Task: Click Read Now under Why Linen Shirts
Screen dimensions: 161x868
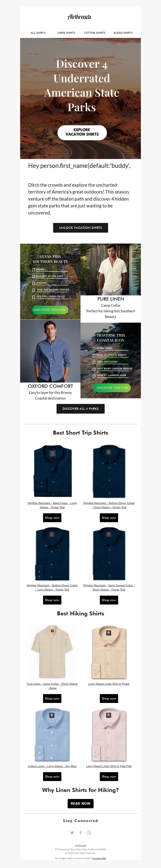Action: pyautogui.click(x=81, y=803)
